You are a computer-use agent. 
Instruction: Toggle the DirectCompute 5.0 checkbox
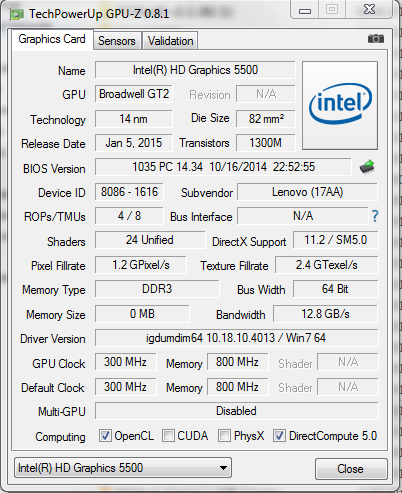click(279, 436)
